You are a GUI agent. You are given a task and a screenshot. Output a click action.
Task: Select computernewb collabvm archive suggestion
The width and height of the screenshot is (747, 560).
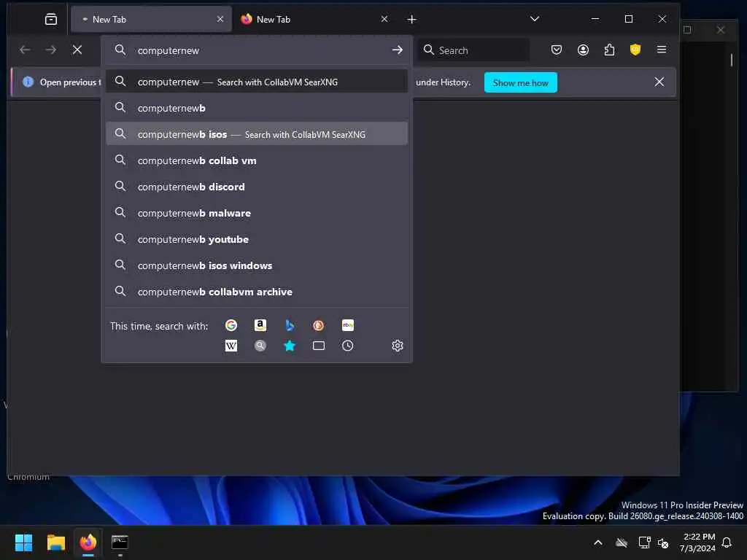(x=256, y=292)
